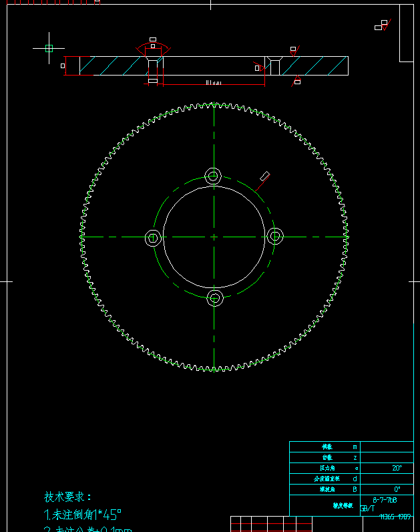Viewport: 420px width, 532px height.
Task: Select the red horizontal dimension below section view
Action: pos(214,84)
